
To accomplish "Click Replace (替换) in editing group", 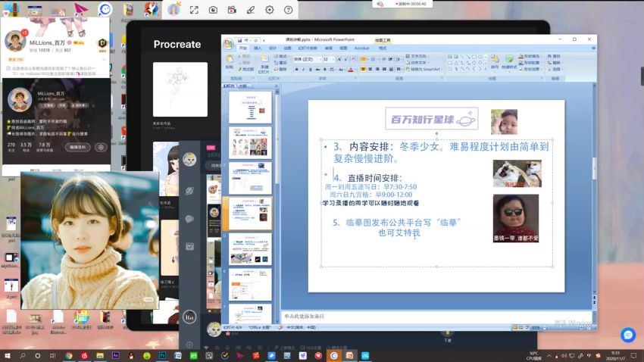I will 554,63.
